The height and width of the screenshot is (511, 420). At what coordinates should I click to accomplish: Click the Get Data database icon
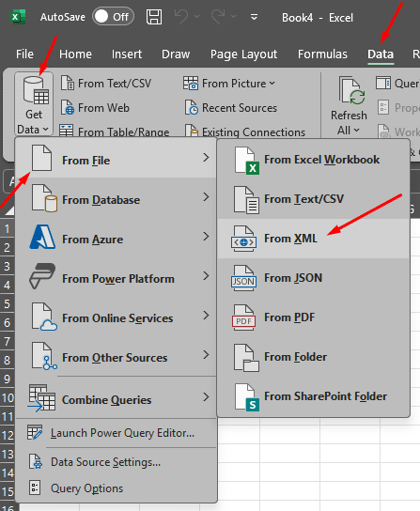pyautogui.click(x=36, y=90)
